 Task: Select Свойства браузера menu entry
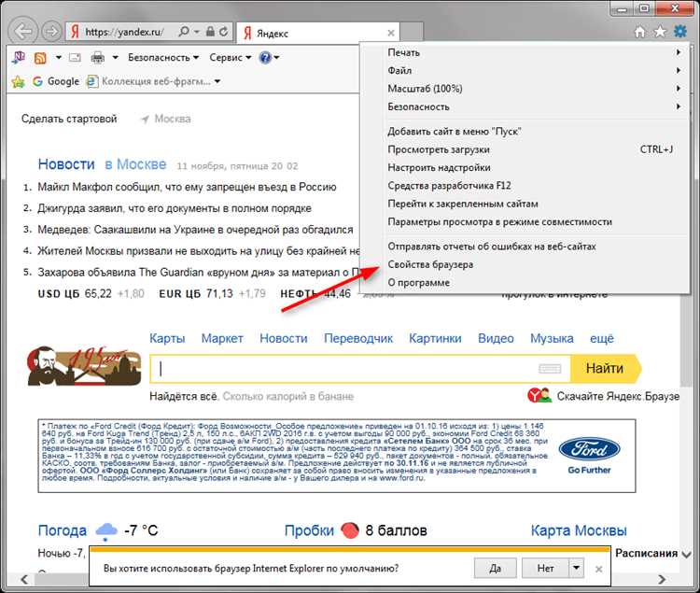click(x=525, y=264)
